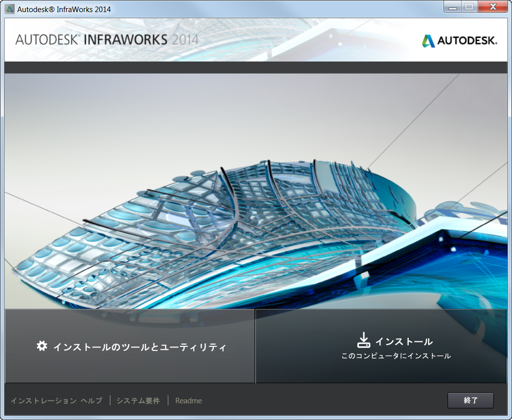
Task: Minimize the InfraWorks installer window
Action: tap(452, 7)
